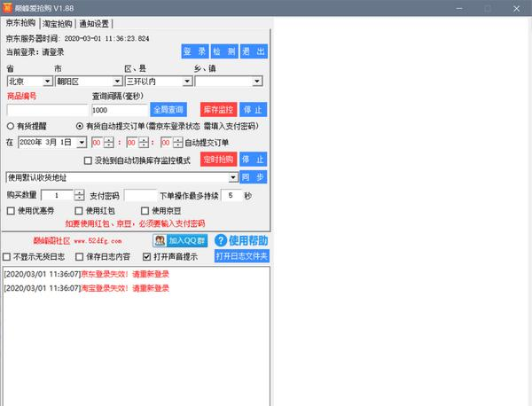Click the 登录 button

(x=195, y=51)
